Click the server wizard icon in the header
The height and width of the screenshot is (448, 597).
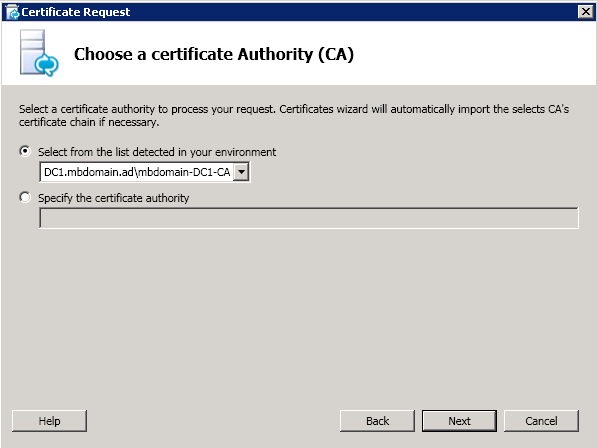pos(39,53)
